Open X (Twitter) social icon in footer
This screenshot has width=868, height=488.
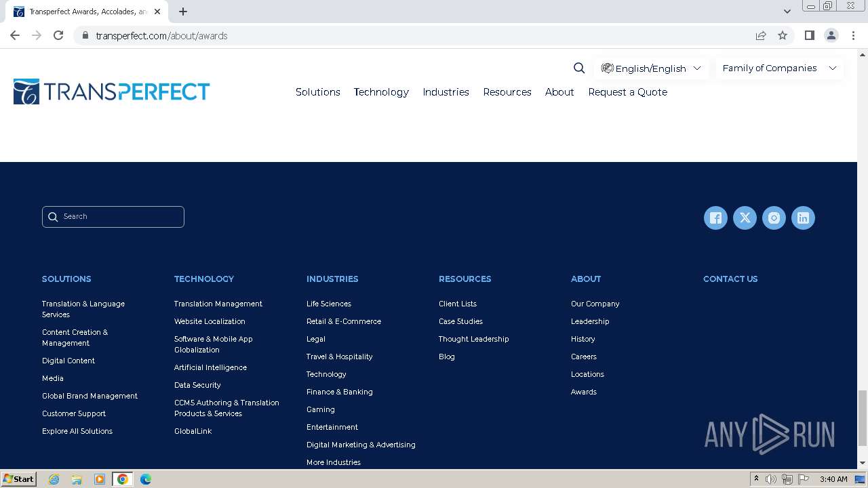(x=745, y=218)
